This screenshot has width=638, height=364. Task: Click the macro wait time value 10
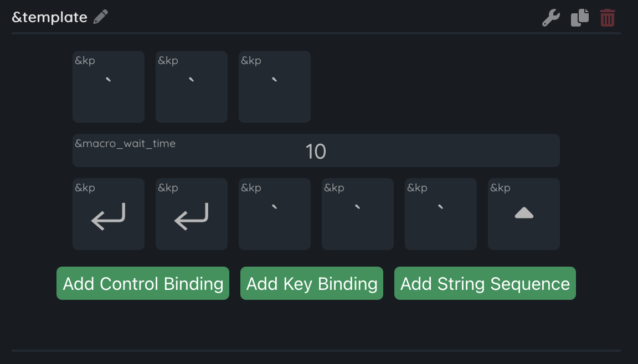(316, 152)
